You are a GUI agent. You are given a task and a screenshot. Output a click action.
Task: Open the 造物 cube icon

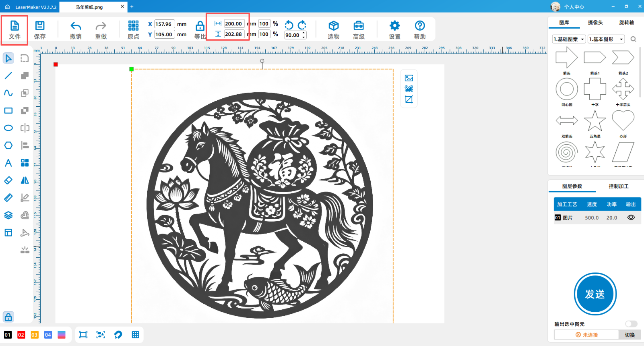333,30
